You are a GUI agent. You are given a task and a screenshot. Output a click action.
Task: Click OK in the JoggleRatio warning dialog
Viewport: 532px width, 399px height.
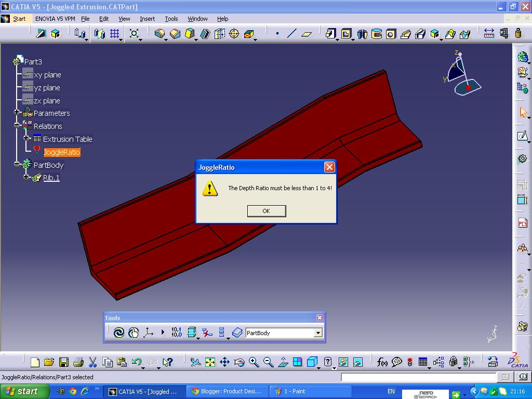point(266,211)
